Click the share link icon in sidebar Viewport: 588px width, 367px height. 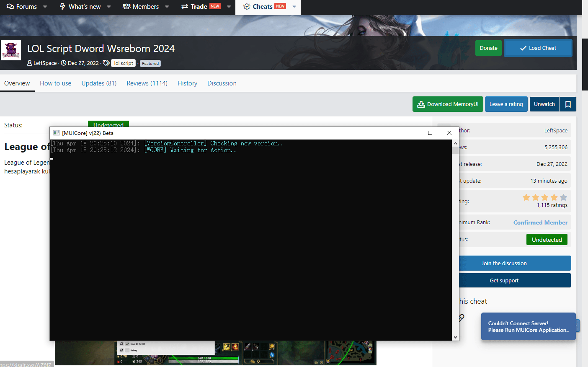[462, 318]
